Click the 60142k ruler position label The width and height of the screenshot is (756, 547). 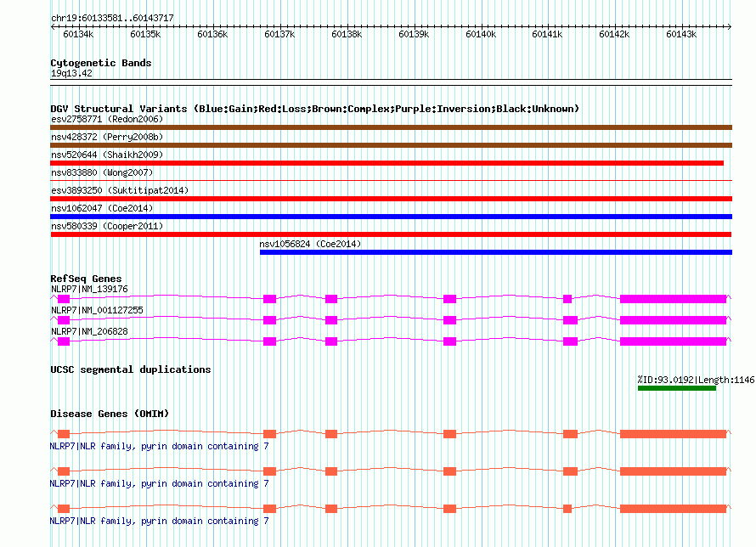point(614,34)
